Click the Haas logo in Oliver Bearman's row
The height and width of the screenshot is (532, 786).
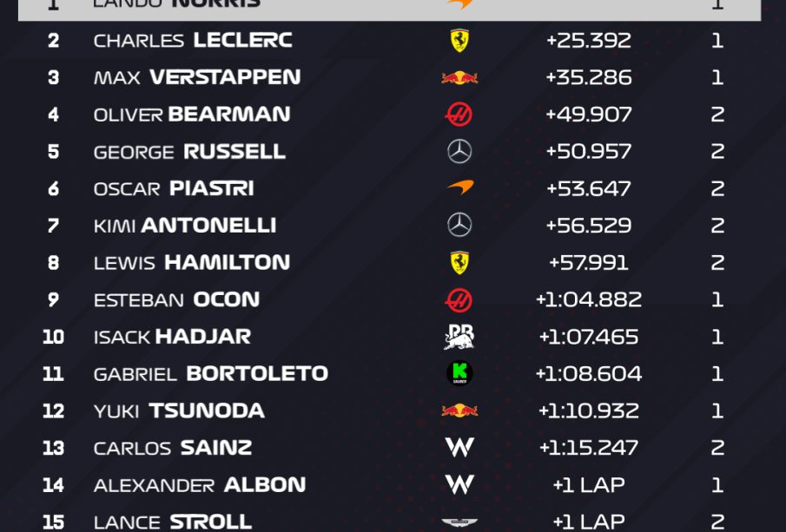pos(459,115)
